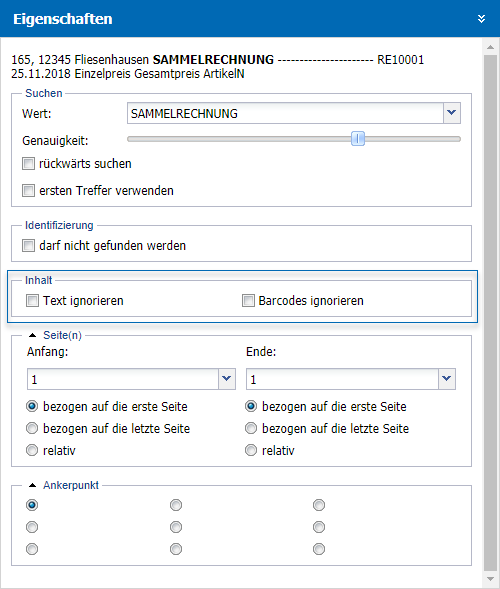Open the Ende page dropdown
The height and width of the screenshot is (589, 500).
447,379
